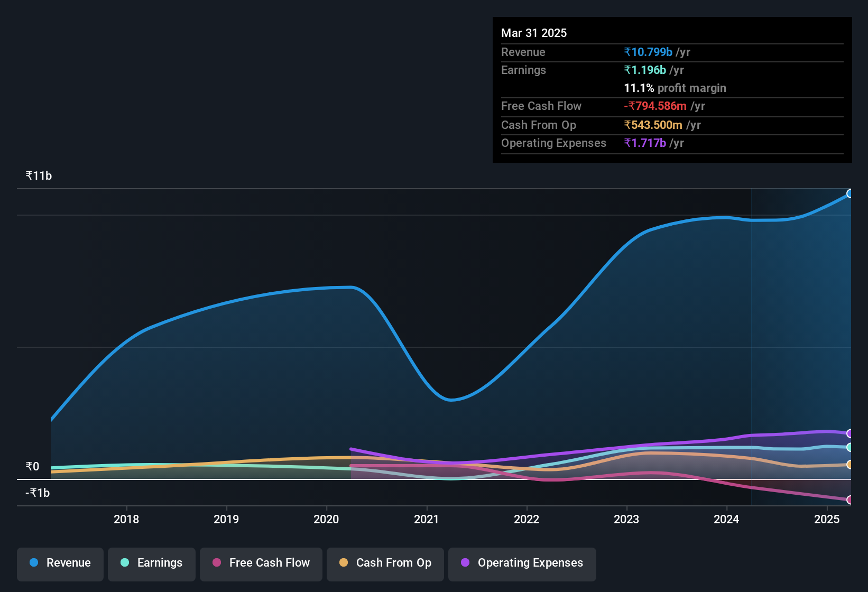
Task: Click the 2020 x-axis label
Action: coord(326,520)
